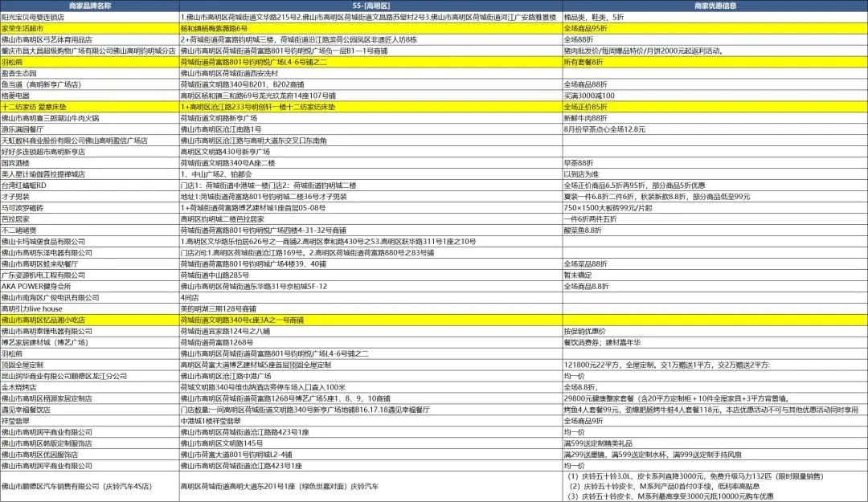Select 鱼当道（高明新亨广场店）cell
The height and width of the screenshot is (502, 868).
point(90,84)
